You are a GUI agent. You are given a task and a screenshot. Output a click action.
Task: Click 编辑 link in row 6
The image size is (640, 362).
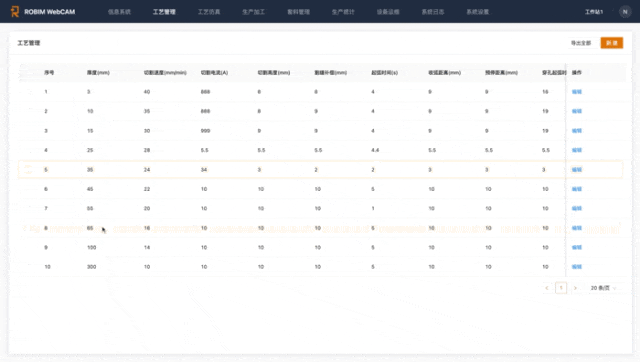[x=577, y=189]
